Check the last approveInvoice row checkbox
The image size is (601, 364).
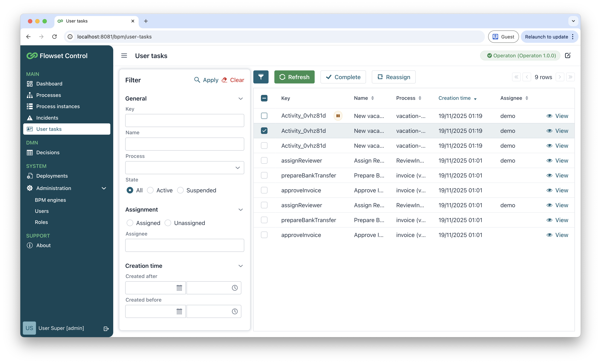coord(264,235)
